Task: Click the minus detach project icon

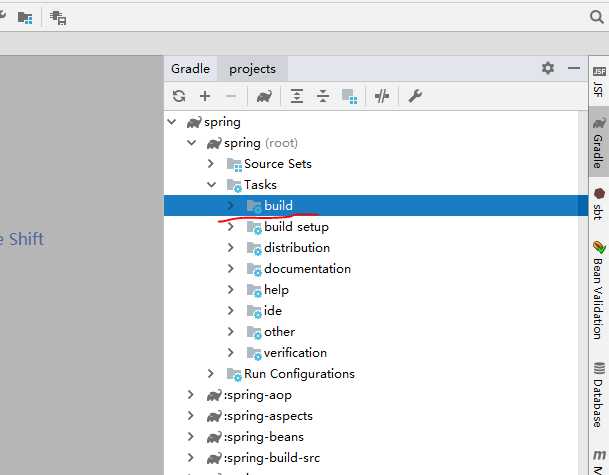Action: click(x=231, y=96)
